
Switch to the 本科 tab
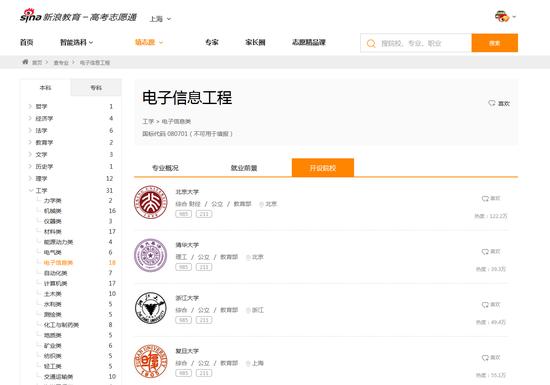click(x=46, y=88)
